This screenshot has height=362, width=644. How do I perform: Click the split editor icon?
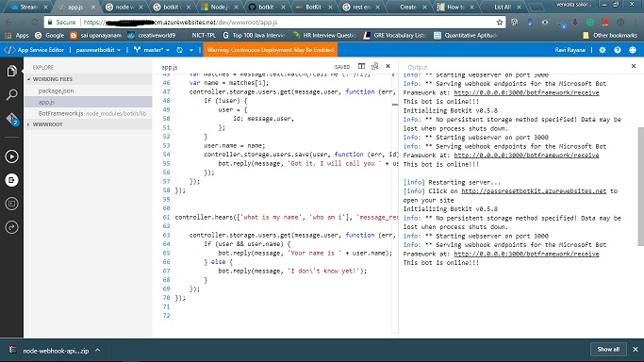(361, 66)
